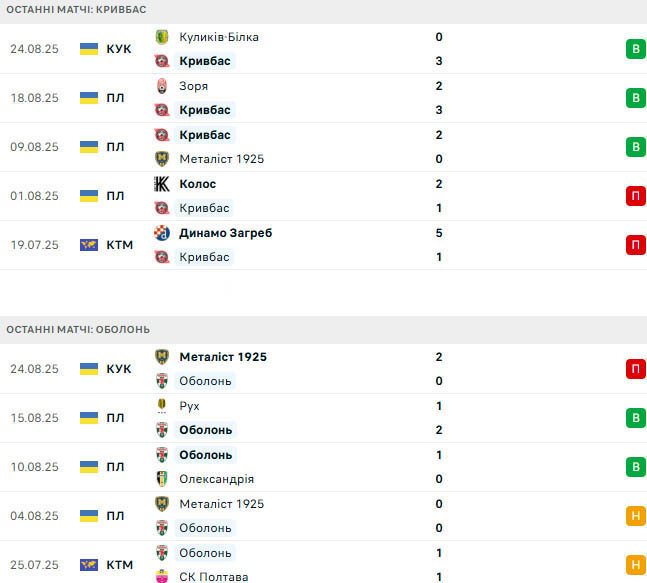Click the 18.08.25 Zorya vs Kryvbas match date
The height and width of the screenshot is (583, 647).
34,98
